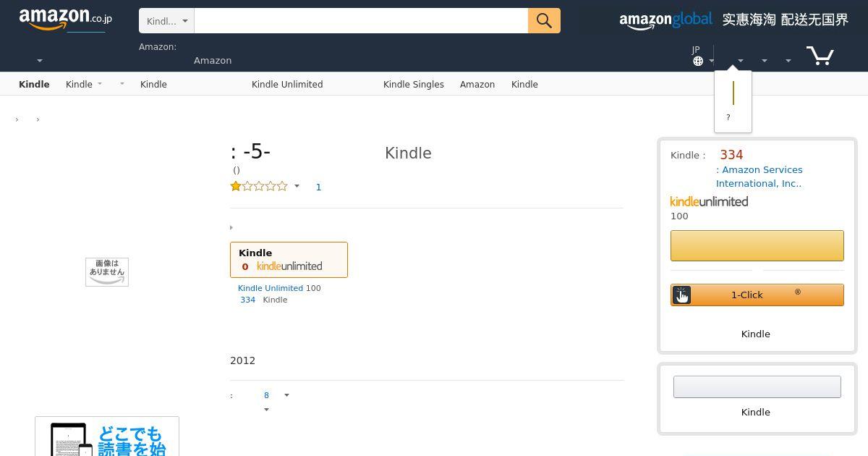Click the JP globe language icon
The image size is (868, 456).
coord(698,61)
